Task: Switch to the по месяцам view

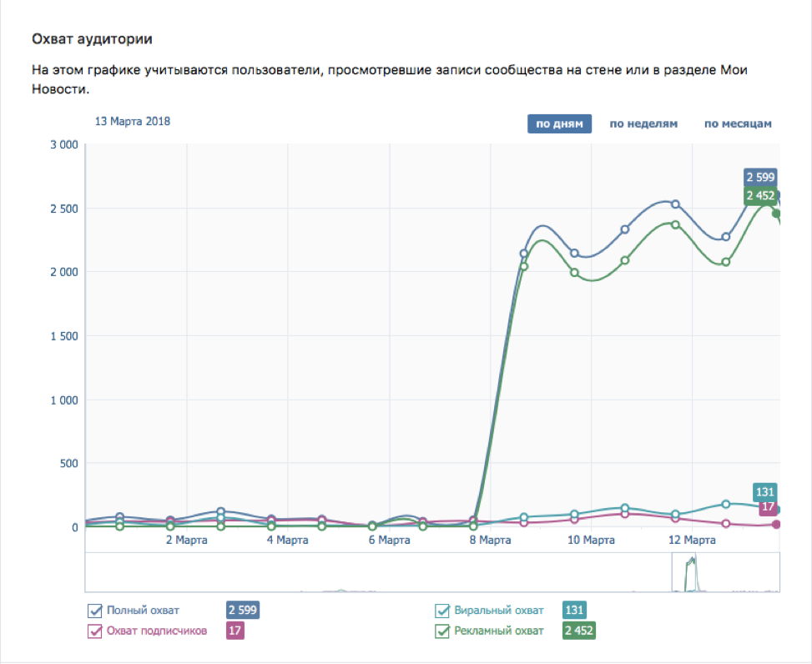Action: [738, 123]
